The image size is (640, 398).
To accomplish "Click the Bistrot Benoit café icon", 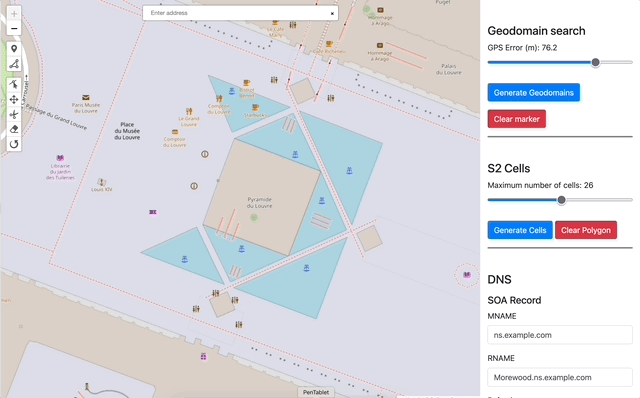I will click(x=247, y=83).
